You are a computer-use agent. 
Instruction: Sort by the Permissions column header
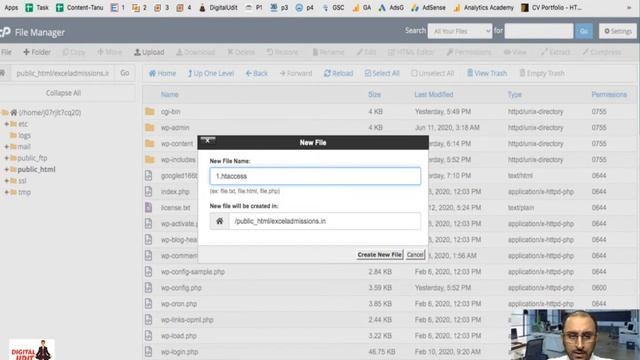pos(609,95)
